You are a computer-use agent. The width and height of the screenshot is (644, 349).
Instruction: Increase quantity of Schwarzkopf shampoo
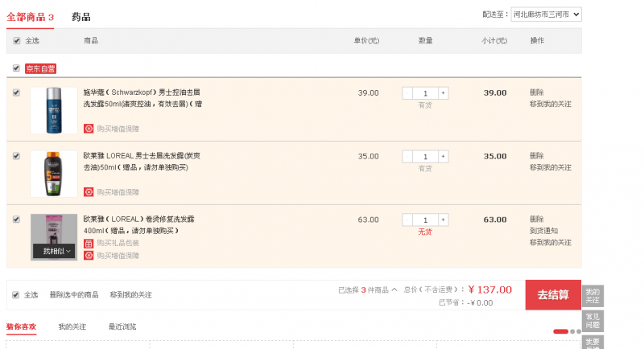(x=444, y=93)
